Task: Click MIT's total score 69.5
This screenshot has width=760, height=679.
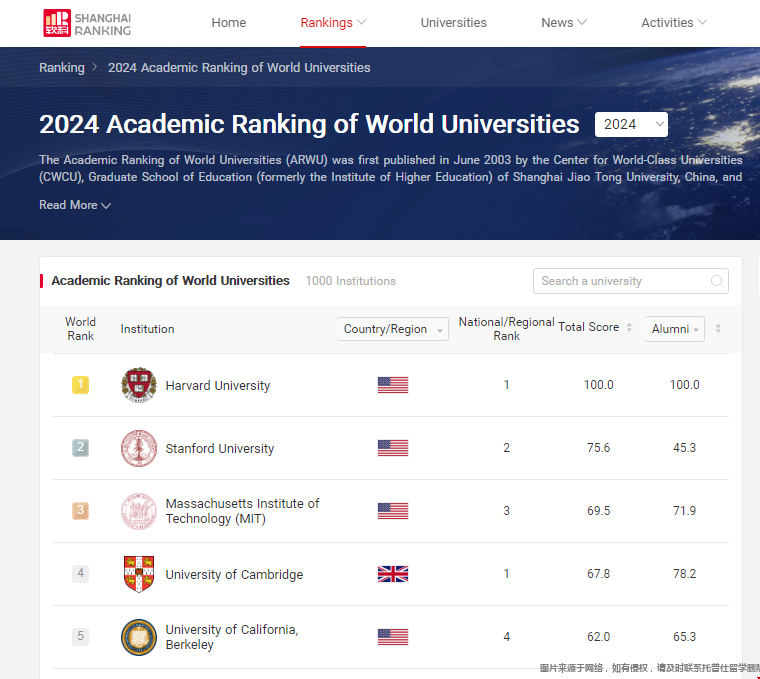Action: pyautogui.click(x=599, y=511)
